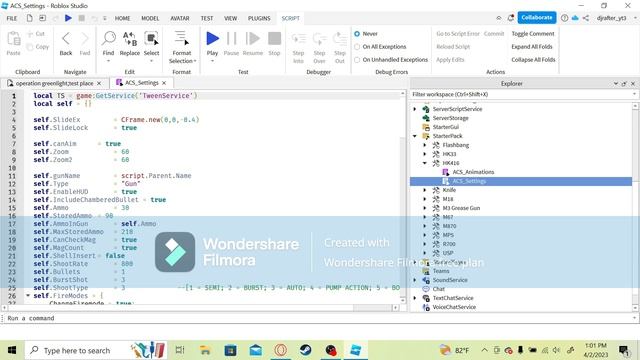Start Play test in ribbon

click(212, 38)
